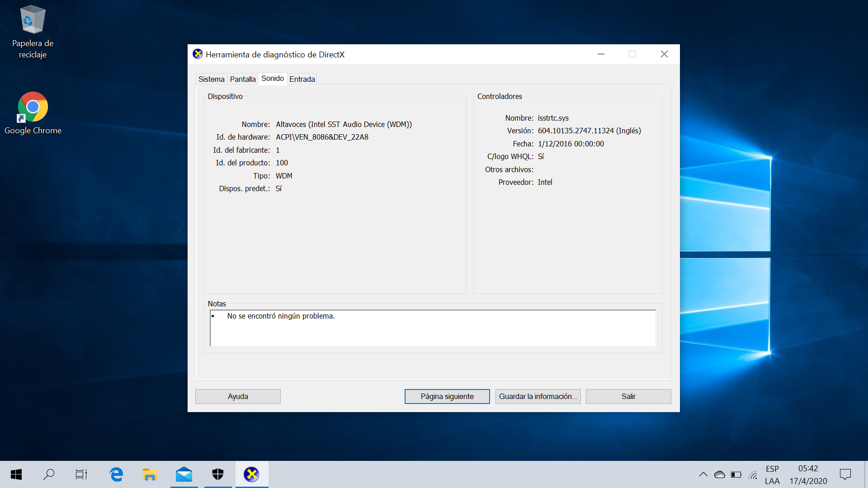Image resolution: width=868 pixels, height=488 pixels.
Task: Click Guardar la información button
Action: tap(538, 396)
